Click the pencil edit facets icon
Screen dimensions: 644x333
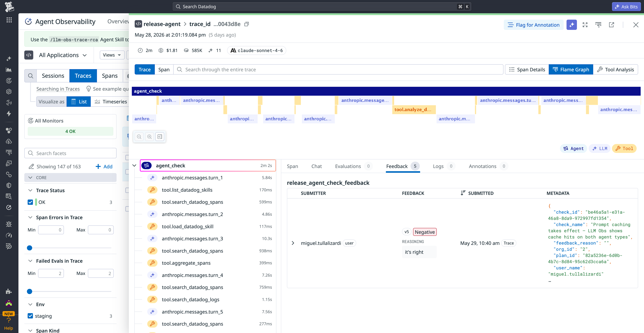[x=31, y=167]
